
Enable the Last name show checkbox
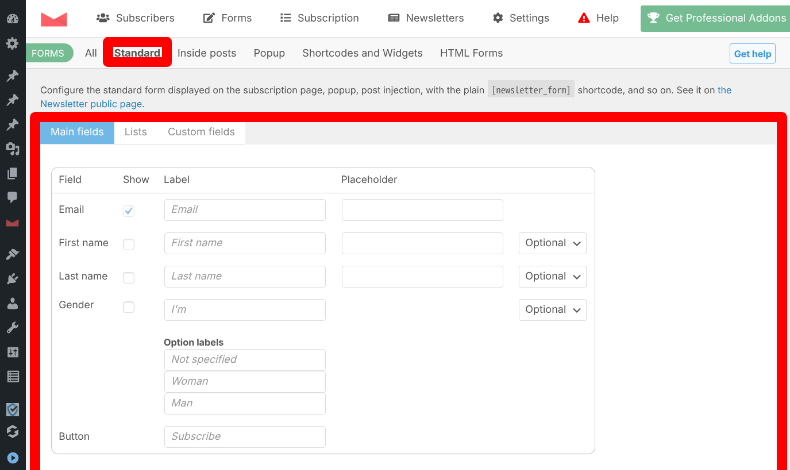[129, 277]
